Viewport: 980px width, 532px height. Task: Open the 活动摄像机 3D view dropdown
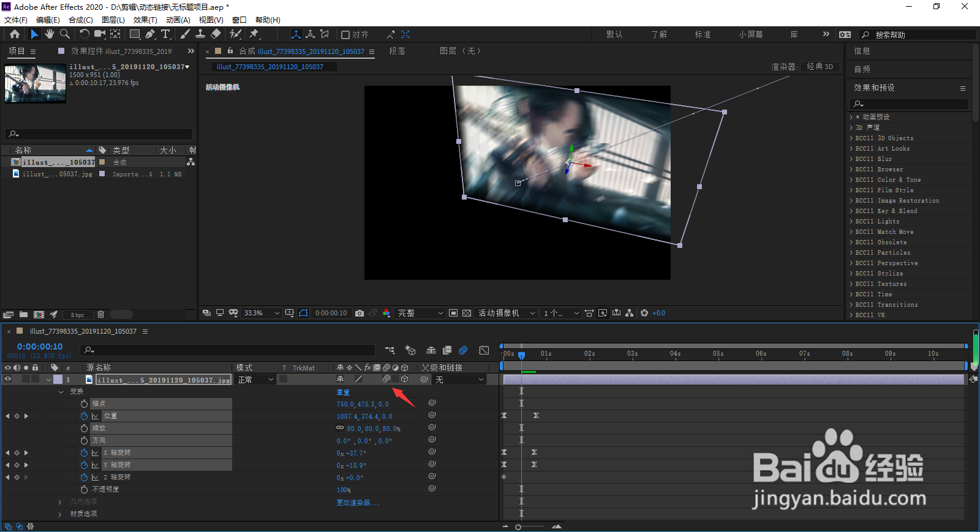tap(507, 313)
